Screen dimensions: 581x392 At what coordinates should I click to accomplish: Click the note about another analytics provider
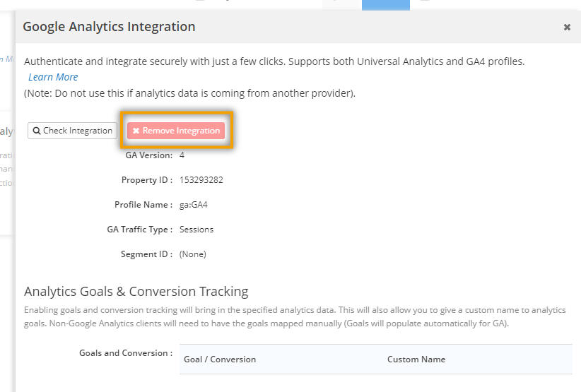point(189,93)
